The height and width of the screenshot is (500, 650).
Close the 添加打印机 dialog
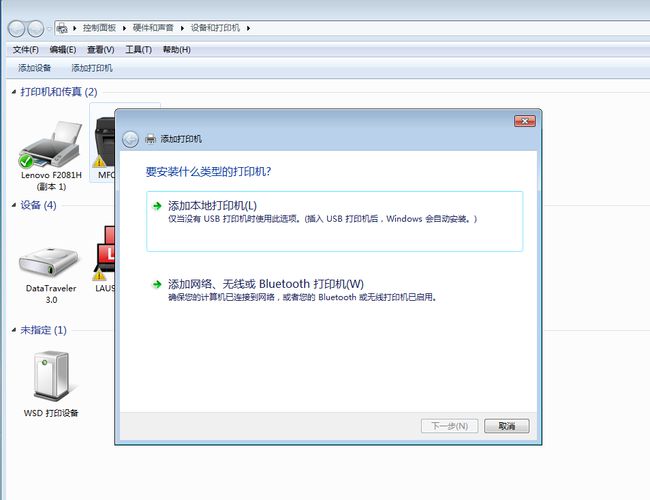click(x=525, y=121)
